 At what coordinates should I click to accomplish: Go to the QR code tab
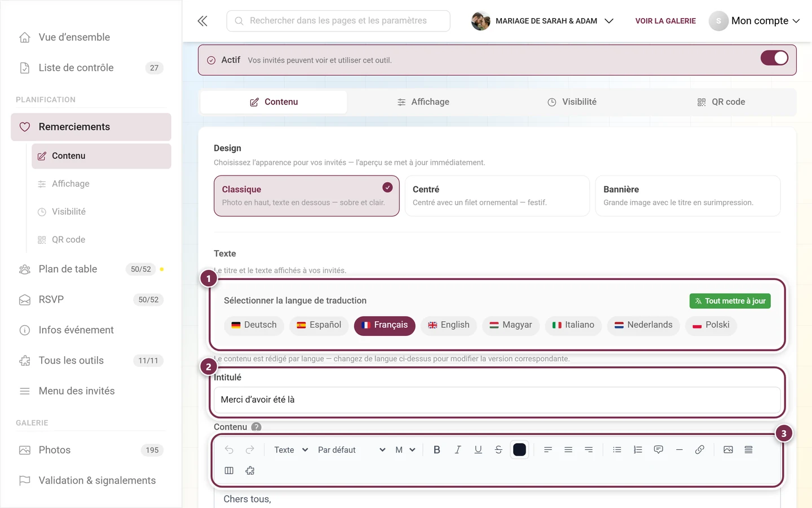coord(721,102)
